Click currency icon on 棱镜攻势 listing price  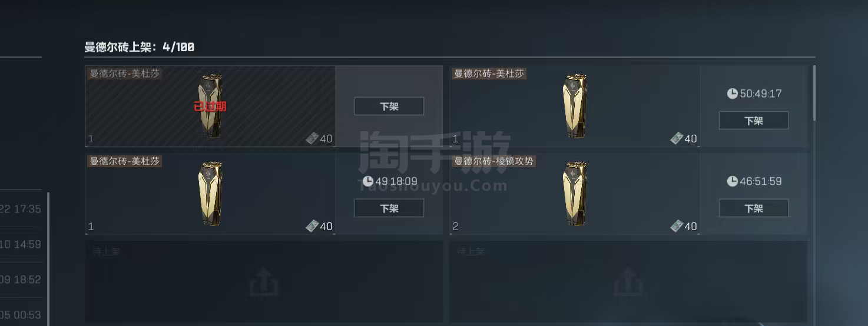pyautogui.click(x=677, y=226)
